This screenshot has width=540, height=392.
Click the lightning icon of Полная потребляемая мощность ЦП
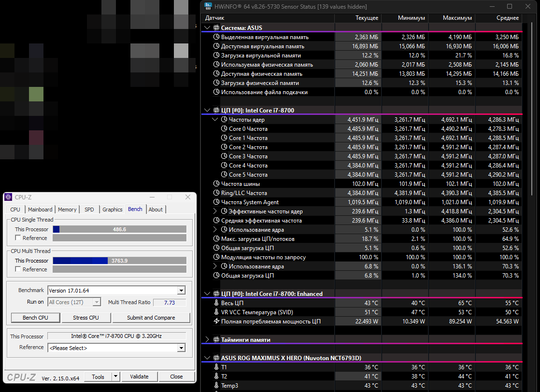[216, 321]
